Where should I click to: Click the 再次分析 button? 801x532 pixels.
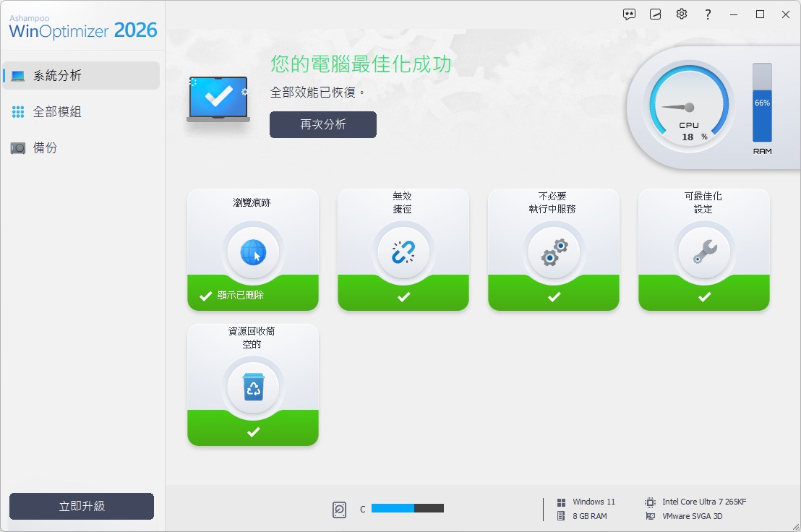[x=323, y=124]
